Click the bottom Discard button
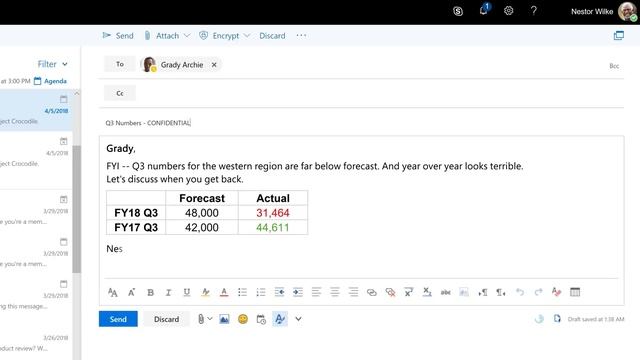This screenshot has width=640, height=360. (x=167, y=319)
